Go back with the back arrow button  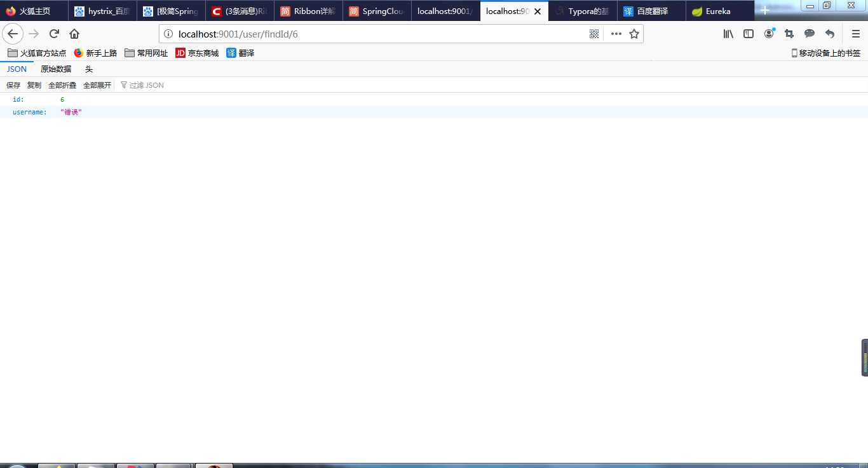[13, 34]
